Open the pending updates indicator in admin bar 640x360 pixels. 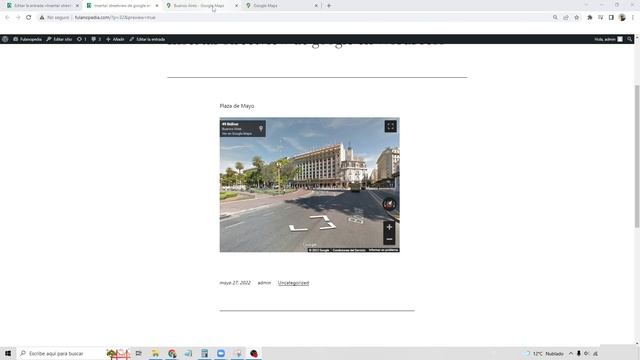pyautogui.click(x=82, y=39)
